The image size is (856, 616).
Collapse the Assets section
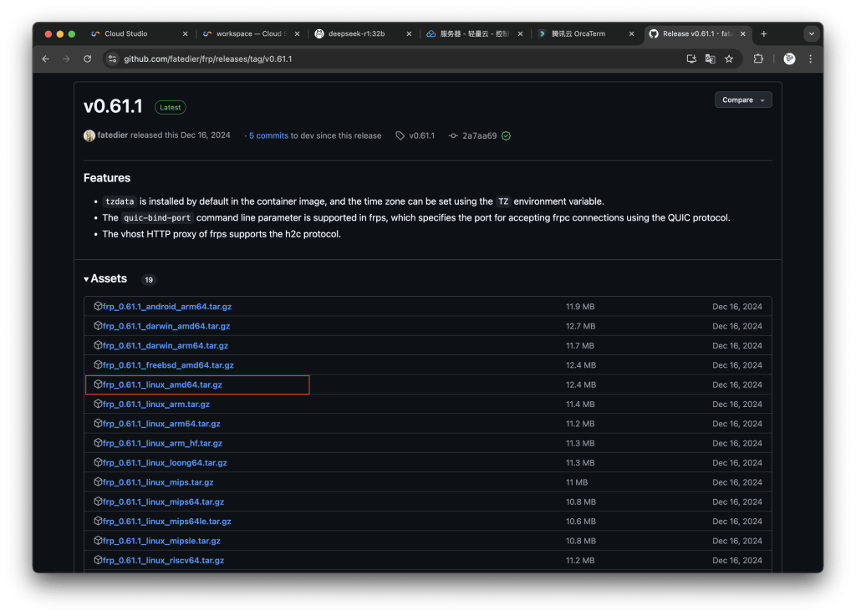(105, 279)
